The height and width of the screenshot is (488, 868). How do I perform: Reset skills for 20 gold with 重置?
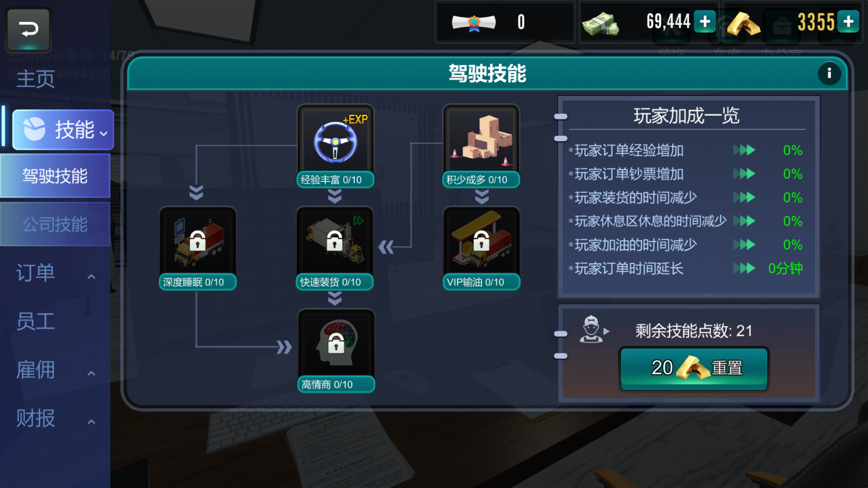click(x=694, y=368)
